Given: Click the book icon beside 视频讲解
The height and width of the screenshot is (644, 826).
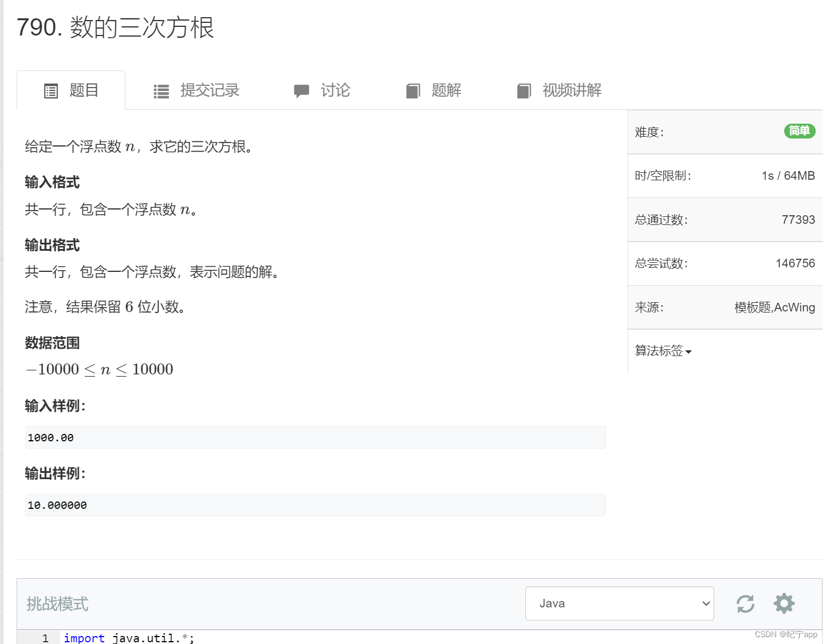Looking at the screenshot, I should tap(524, 91).
